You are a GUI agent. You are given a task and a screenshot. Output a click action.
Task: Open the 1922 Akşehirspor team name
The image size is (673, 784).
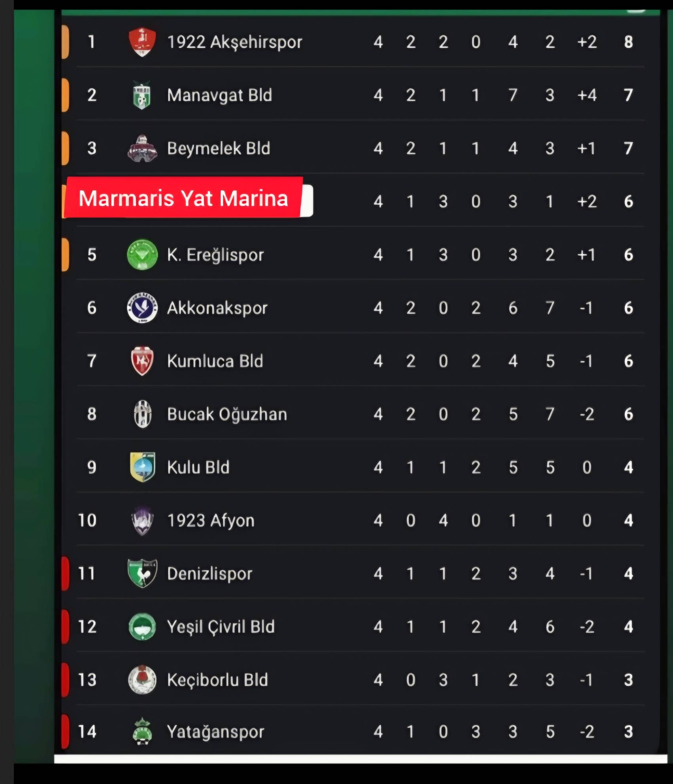(x=235, y=42)
